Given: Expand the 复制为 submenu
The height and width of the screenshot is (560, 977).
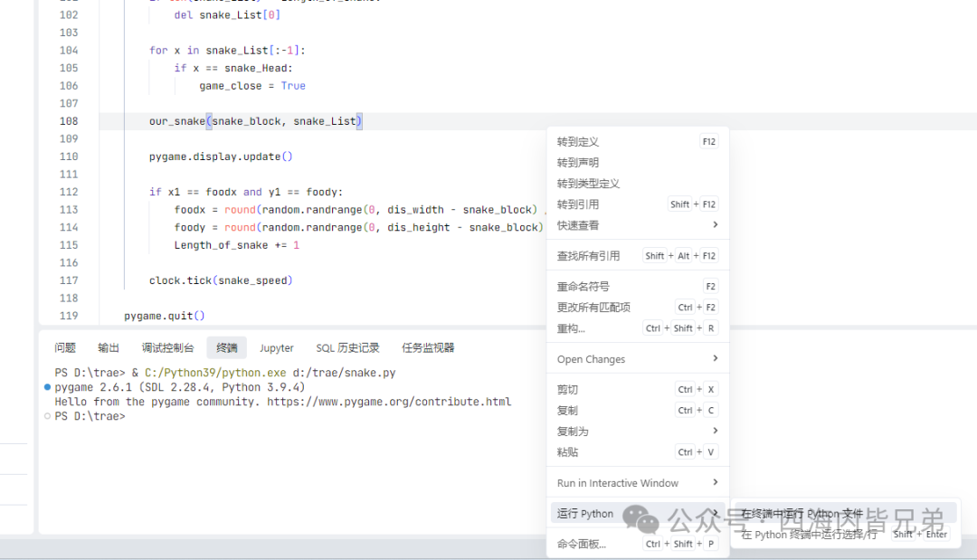Looking at the screenshot, I should coord(638,431).
